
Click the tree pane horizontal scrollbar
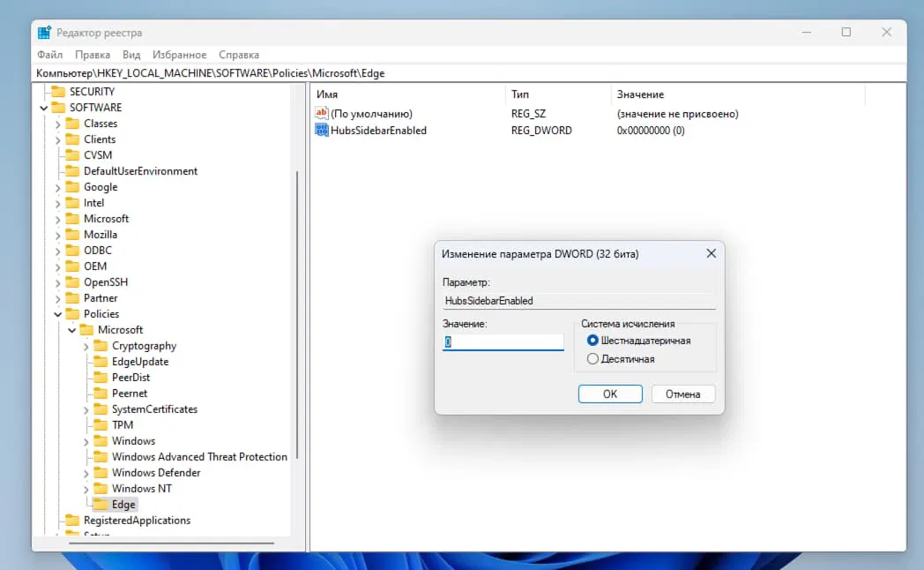[171, 543]
